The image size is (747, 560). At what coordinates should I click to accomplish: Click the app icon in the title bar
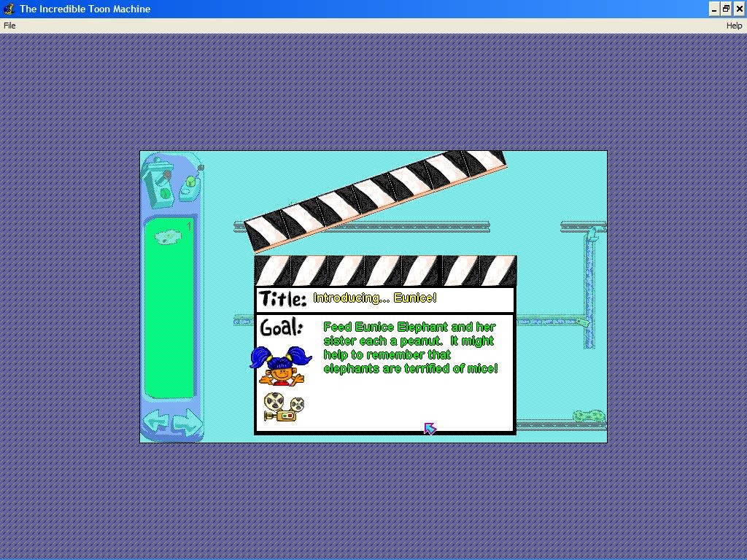pos(9,9)
